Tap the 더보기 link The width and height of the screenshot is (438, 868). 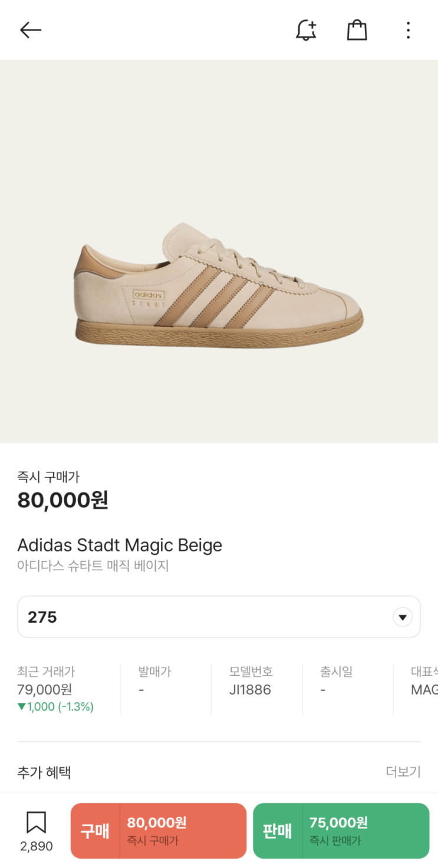[403, 772]
